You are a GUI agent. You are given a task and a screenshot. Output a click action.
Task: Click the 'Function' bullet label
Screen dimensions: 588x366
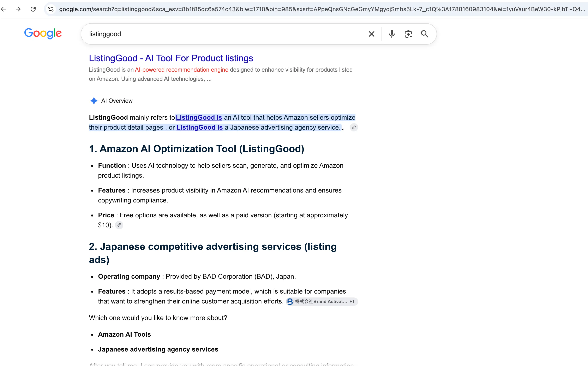(112, 166)
